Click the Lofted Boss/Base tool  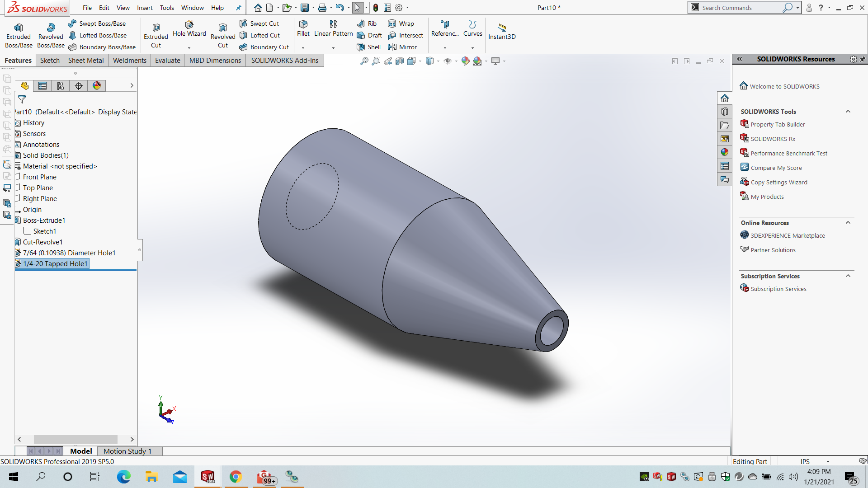97,35
